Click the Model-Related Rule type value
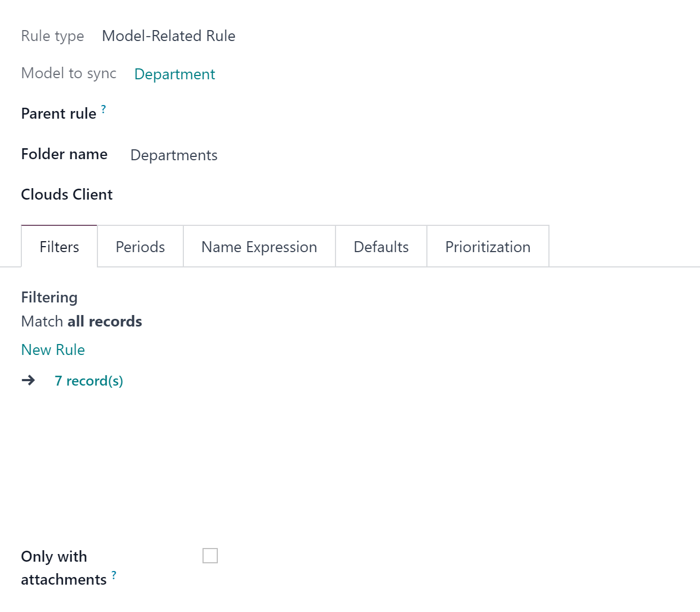Screen dimensions: 700x612 coord(169,36)
